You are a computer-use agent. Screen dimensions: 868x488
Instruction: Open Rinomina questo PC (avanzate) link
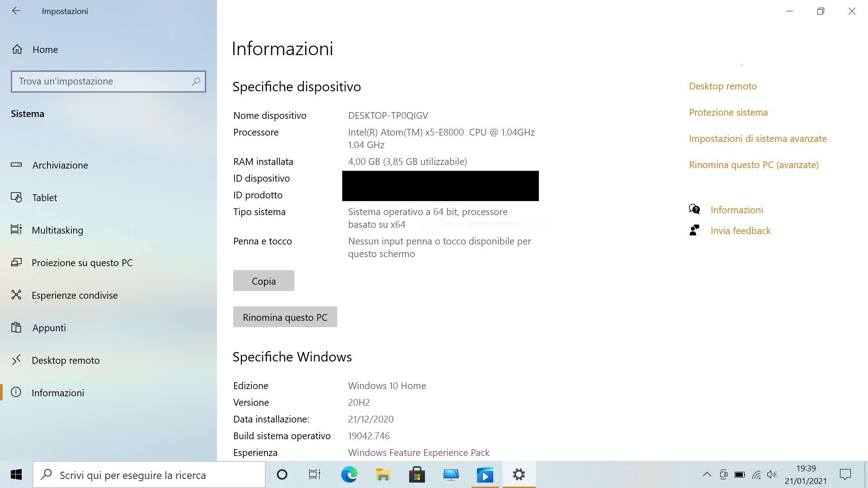point(754,164)
